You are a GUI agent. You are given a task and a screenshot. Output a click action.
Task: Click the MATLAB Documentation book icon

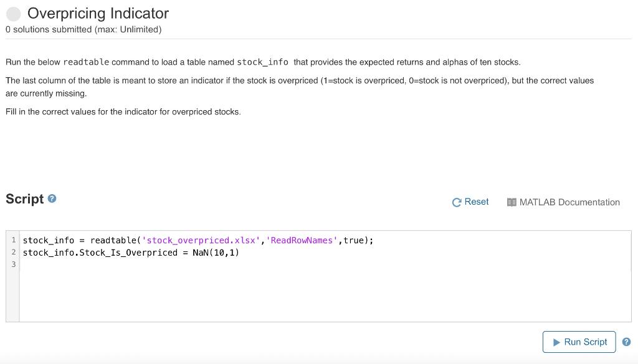click(512, 202)
